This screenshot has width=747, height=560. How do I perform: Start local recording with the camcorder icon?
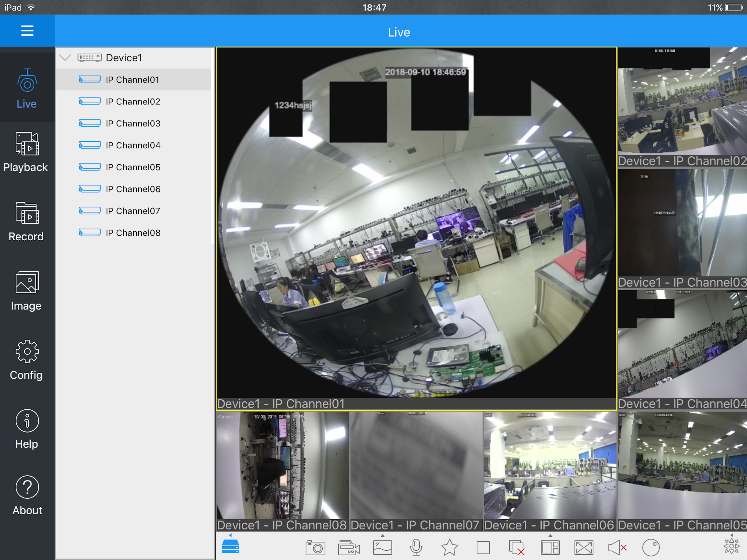coord(349,547)
